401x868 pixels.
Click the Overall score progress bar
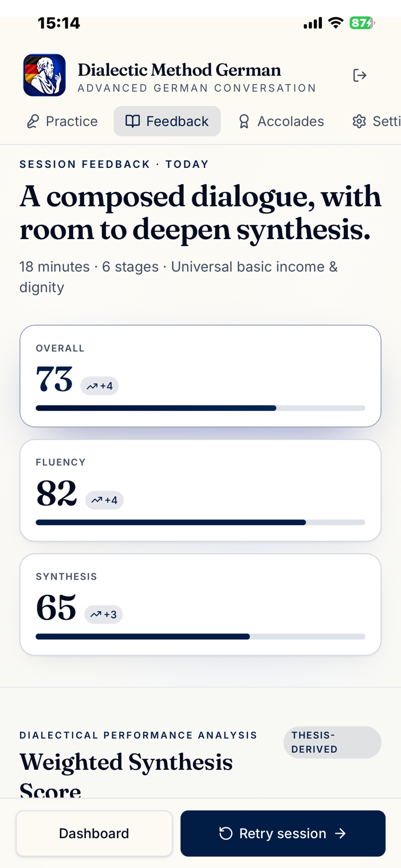(200, 408)
